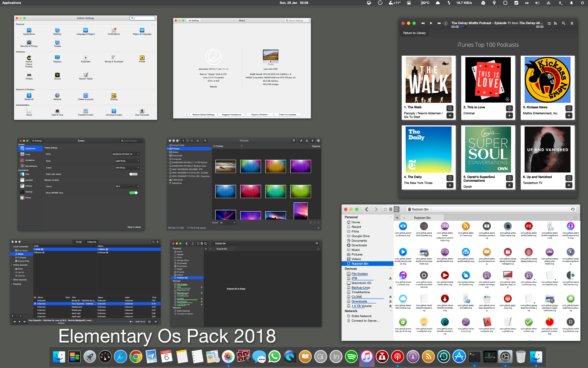Open com.github.bcedu.museic.svg file icon
This screenshot has width=588, height=368.
[x=403, y=275]
